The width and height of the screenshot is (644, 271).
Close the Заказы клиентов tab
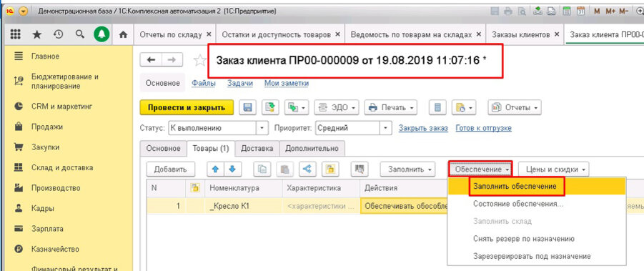point(557,34)
